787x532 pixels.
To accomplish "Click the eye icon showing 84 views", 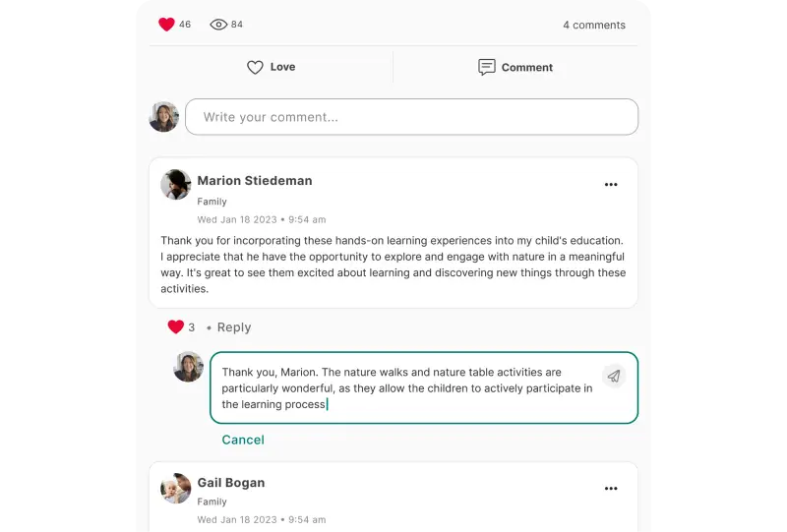I will [218, 24].
